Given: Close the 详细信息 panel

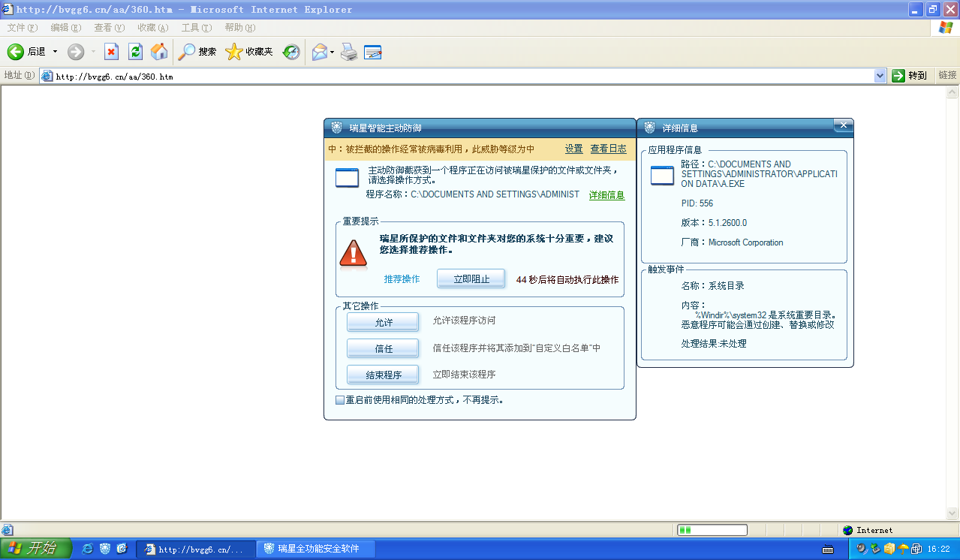Looking at the screenshot, I should 842,125.
